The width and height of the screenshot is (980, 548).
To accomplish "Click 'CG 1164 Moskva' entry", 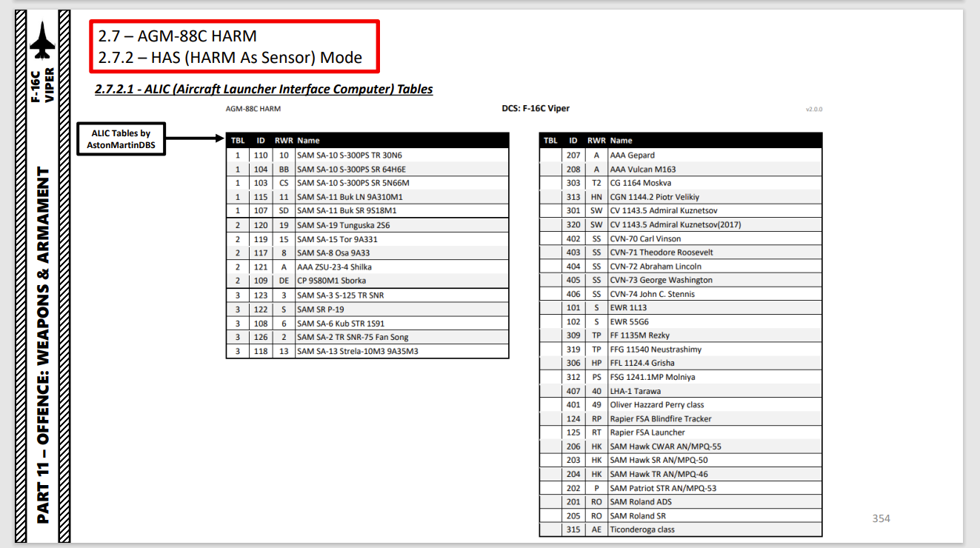I will click(681, 183).
